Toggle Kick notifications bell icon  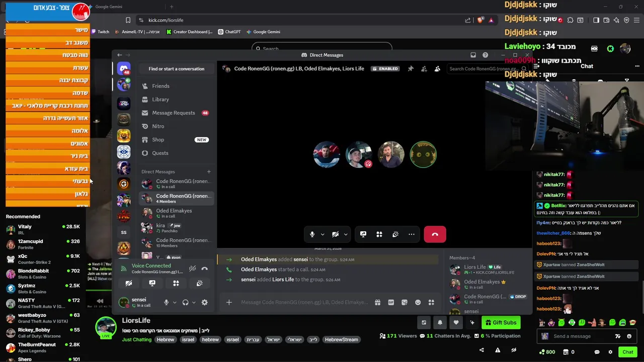440,323
